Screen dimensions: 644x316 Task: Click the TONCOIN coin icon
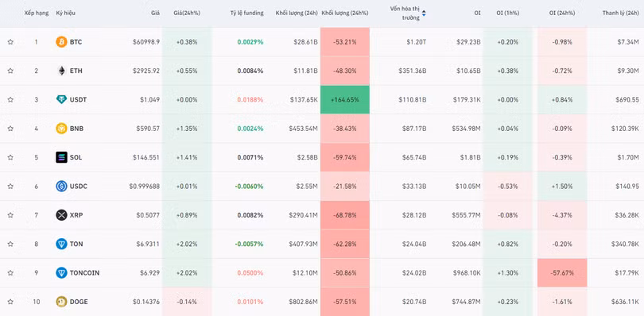(x=61, y=272)
